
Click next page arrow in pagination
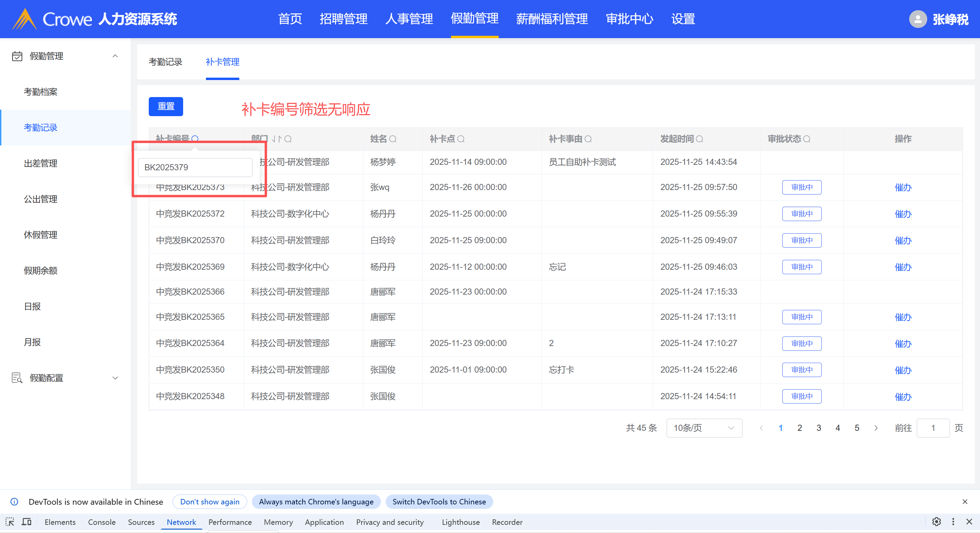(x=876, y=428)
